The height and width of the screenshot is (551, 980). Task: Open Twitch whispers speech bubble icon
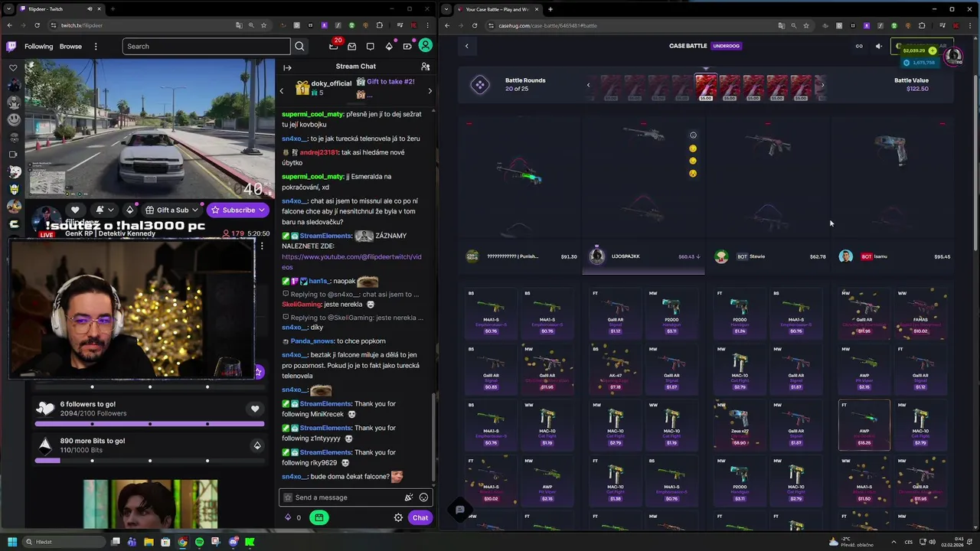pyautogui.click(x=371, y=46)
